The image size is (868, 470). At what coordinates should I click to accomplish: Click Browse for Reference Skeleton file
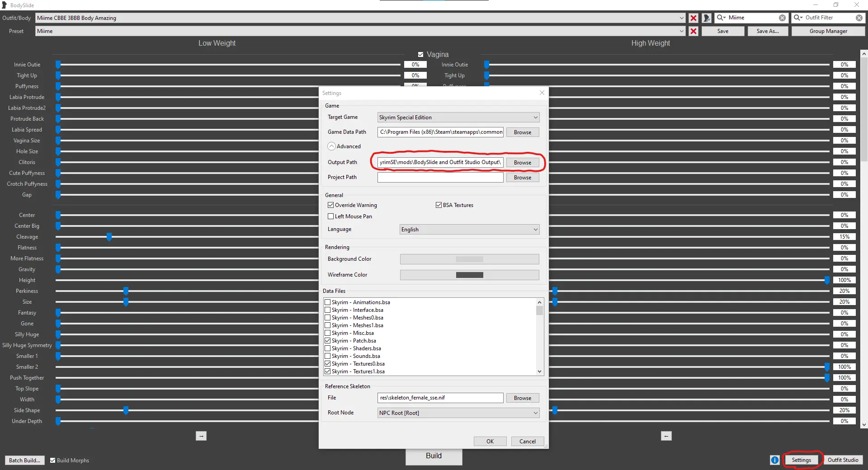click(523, 398)
